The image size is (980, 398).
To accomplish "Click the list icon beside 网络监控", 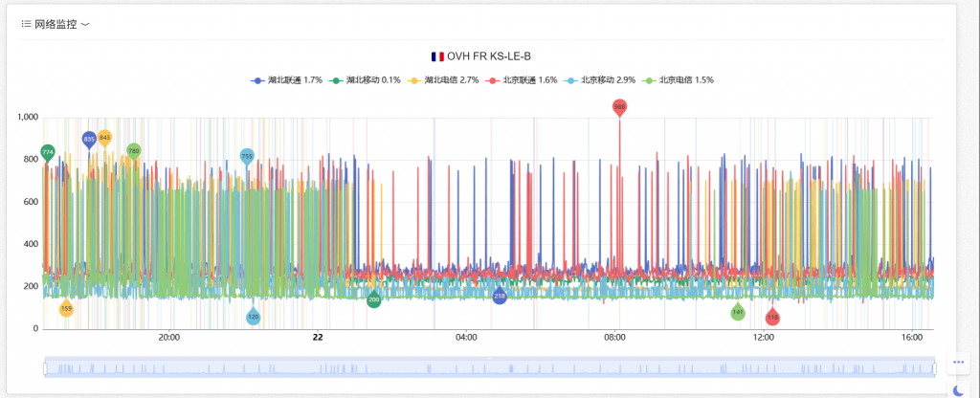I will point(26,25).
